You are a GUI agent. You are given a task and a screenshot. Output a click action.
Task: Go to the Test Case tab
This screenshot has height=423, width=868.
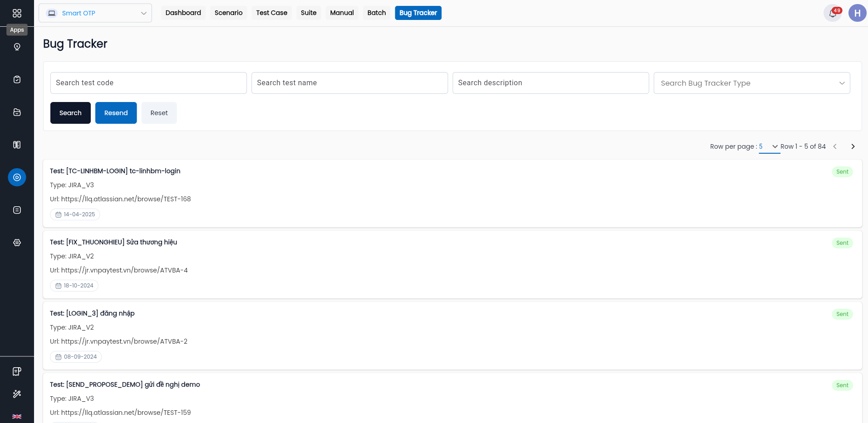point(271,13)
